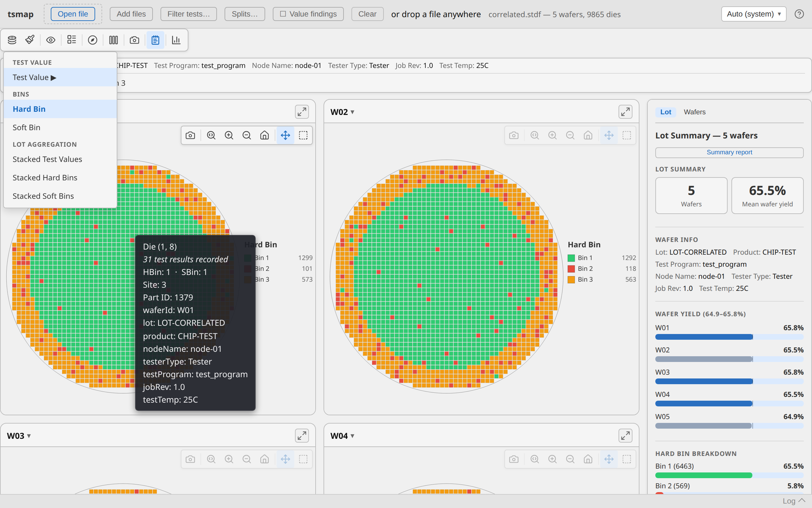Activate box select on W02 plot
This screenshot has height=508, width=812.
coord(627,135)
